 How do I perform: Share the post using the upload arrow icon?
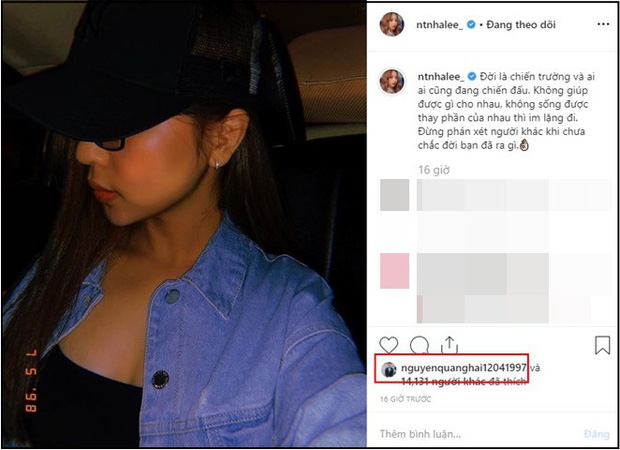click(449, 345)
